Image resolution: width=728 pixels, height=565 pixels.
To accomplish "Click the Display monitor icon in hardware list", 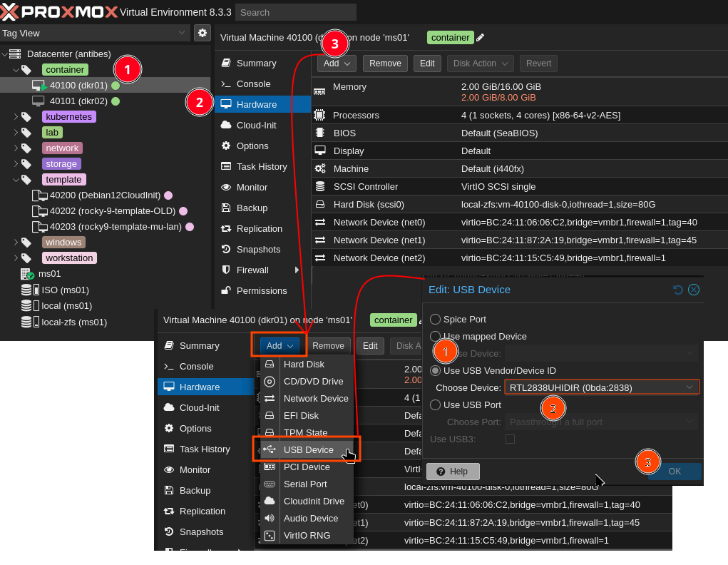I will coord(320,151).
